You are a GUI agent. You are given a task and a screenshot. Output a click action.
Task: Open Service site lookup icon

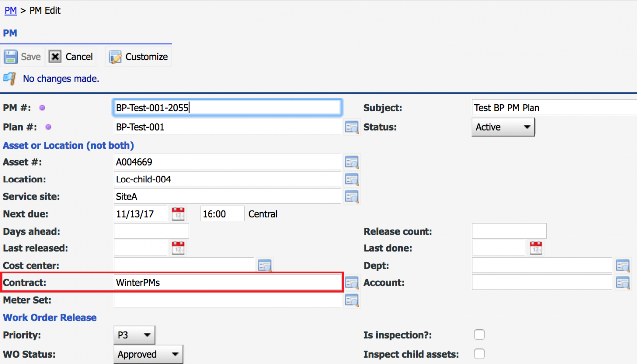[x=352, y=197]
